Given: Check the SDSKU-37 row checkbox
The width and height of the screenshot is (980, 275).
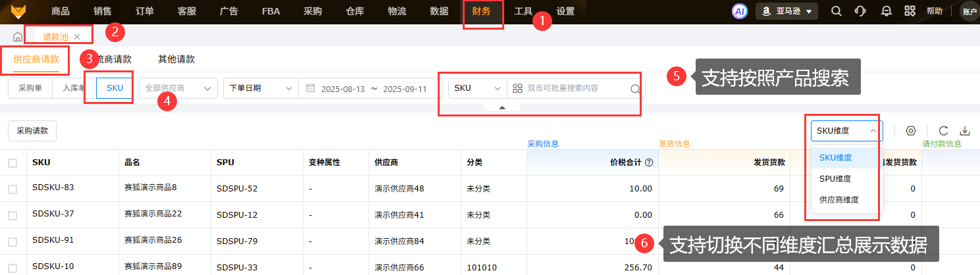Looking at the screenshot, I should [x=13, y=215].
